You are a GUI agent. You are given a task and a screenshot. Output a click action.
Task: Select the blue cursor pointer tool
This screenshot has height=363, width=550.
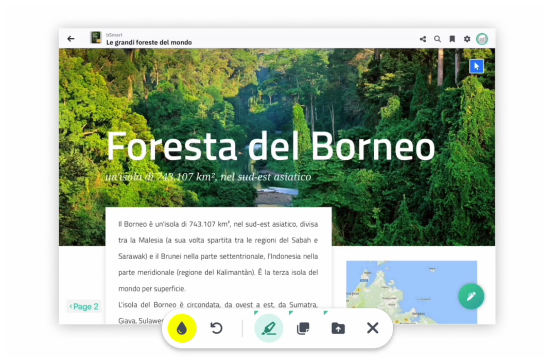click(476, 66)
